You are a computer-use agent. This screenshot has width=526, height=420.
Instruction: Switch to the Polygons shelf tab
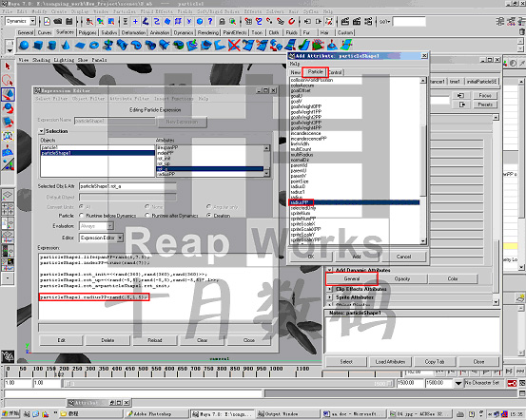tap(88, 32)
